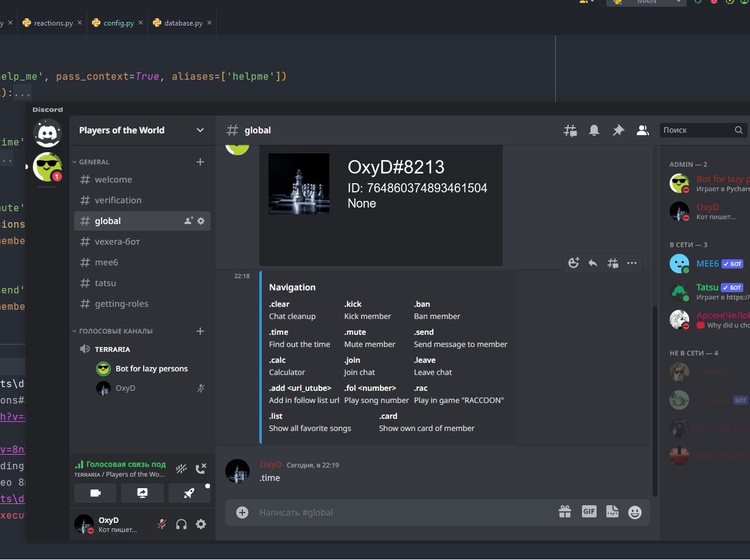Open the welcome channel
The height and width of the screenshot is (560, 750).
(113, 180)
